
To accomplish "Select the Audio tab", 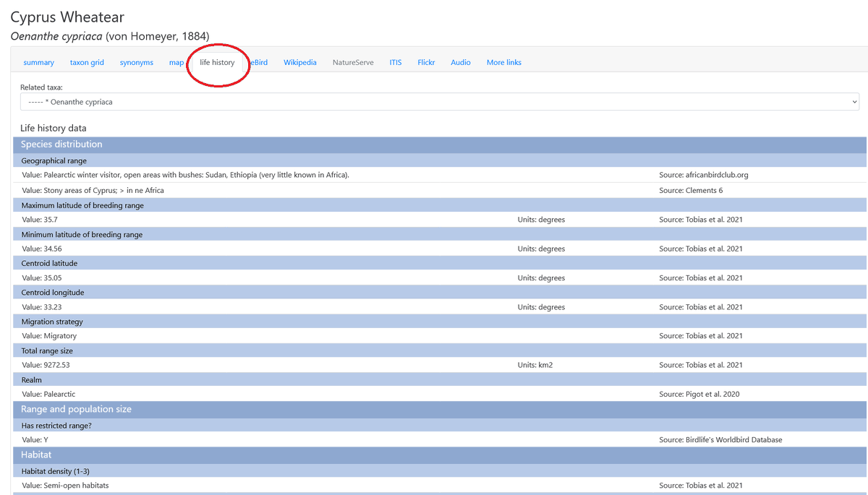I will pos(461,63).
